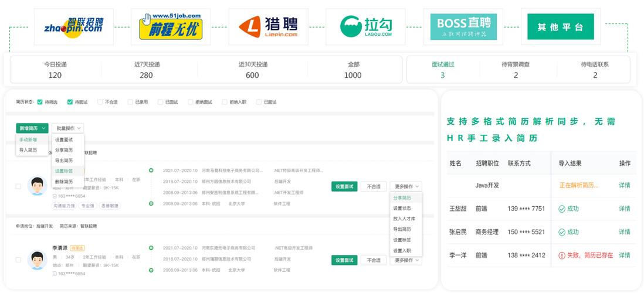Click 李清源's candidate avatar

click(x=37, y=260)
